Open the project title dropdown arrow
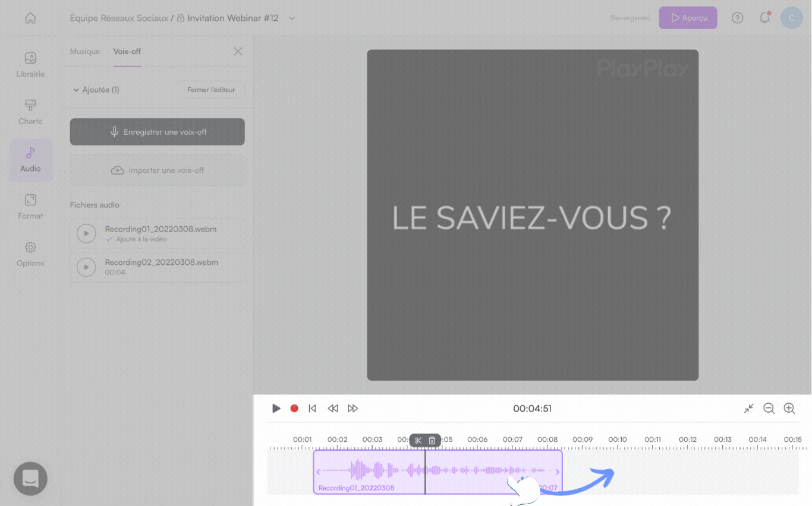 point(292,18)
